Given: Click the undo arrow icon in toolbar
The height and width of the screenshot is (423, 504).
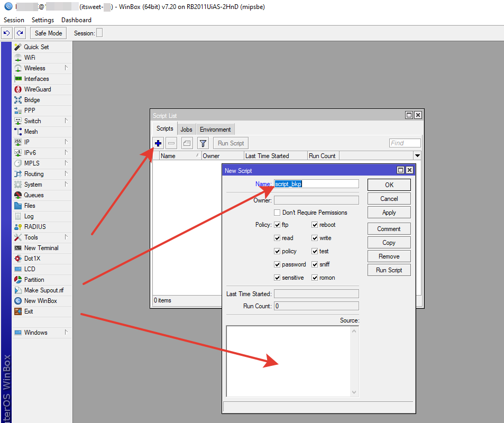Looking at the screenshot, I should [6, 33].
